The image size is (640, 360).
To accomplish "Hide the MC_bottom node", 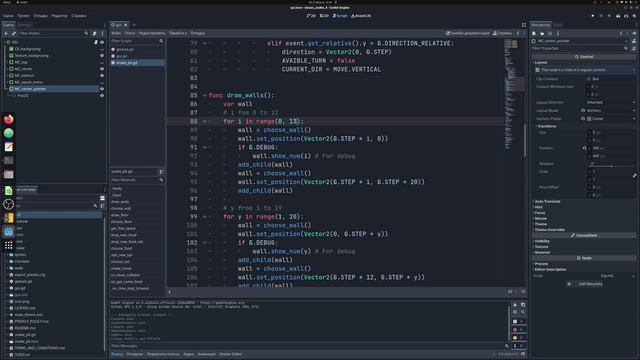I will (102, 76).
